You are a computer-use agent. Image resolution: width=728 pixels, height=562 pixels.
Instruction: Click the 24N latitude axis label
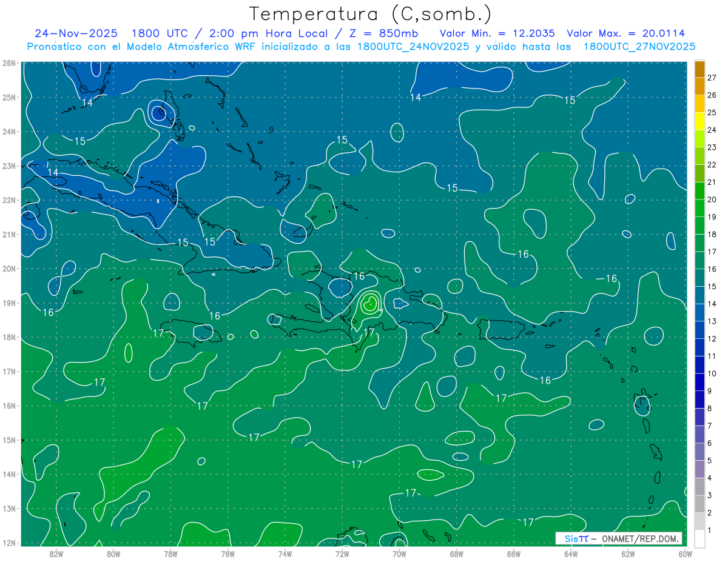(x=8, y=132)
